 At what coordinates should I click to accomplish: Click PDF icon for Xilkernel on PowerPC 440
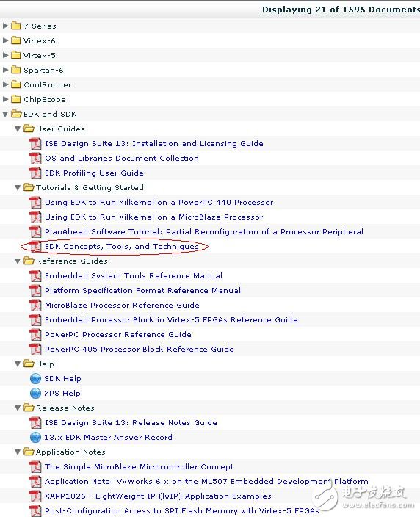[35, 203]
